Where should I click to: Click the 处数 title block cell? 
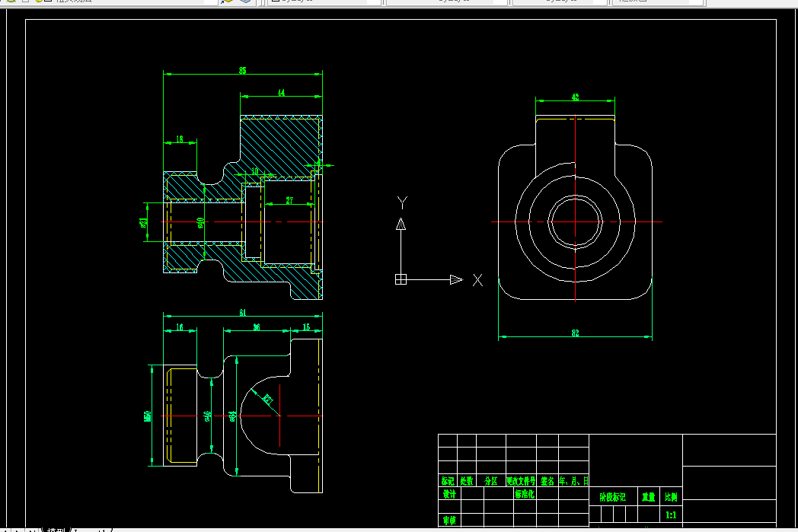coord(466,481)
